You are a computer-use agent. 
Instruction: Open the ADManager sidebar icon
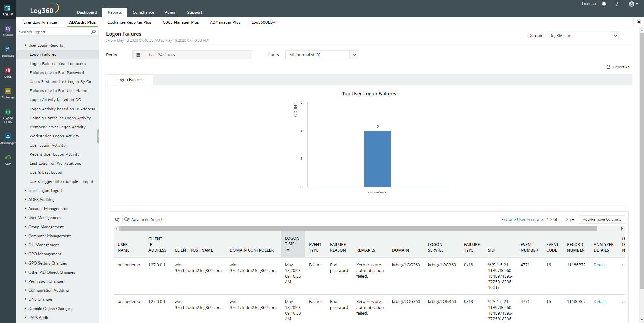pos(8,138)
